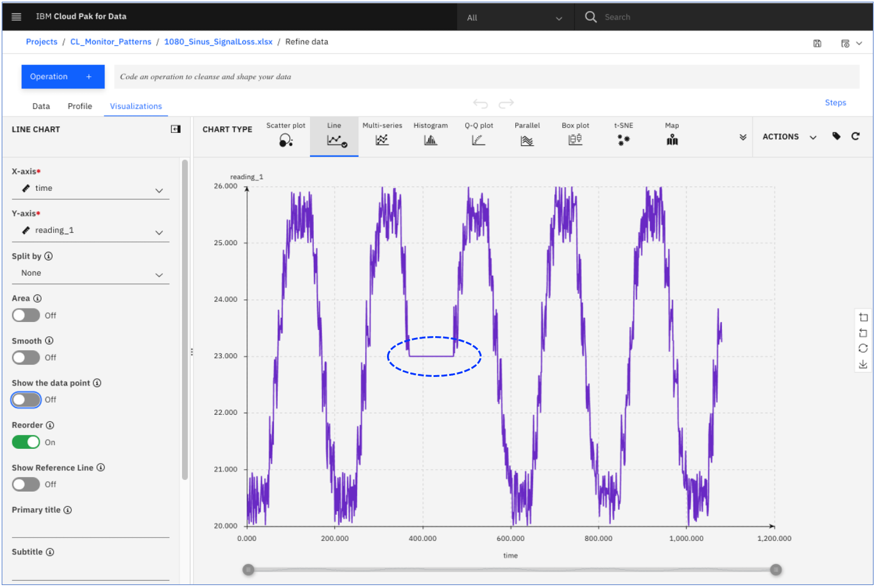Open the X-axis time dropdown

[x=90, y=189]
